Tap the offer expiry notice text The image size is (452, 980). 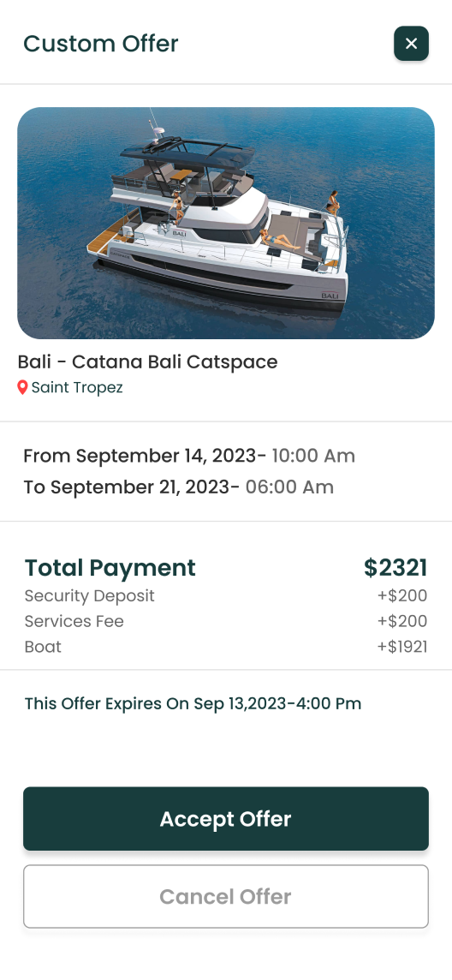coord(193,704)
